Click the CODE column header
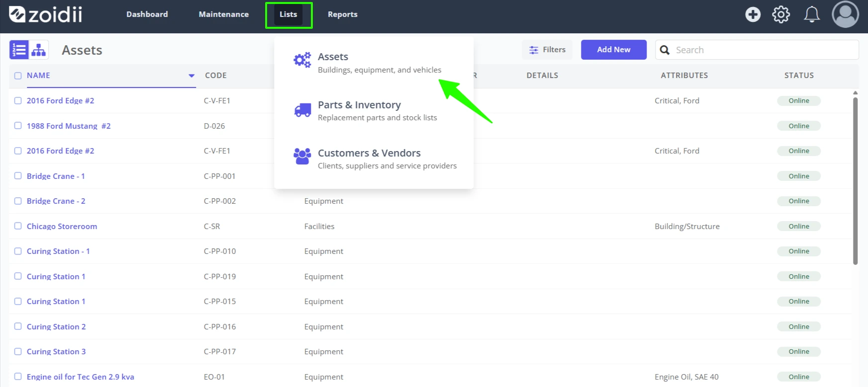This screenshot has width=868, height=387. pos(216,76)
